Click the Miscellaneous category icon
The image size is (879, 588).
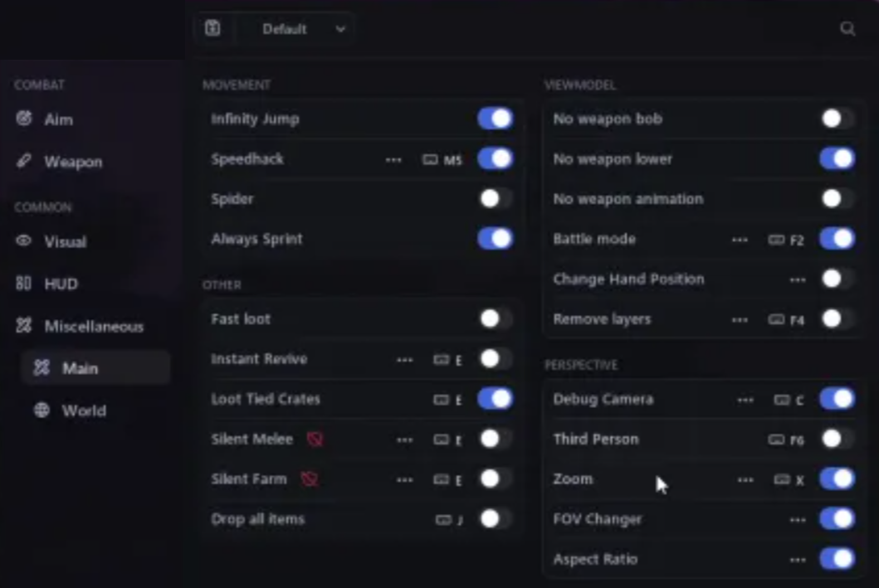point(24,326)
